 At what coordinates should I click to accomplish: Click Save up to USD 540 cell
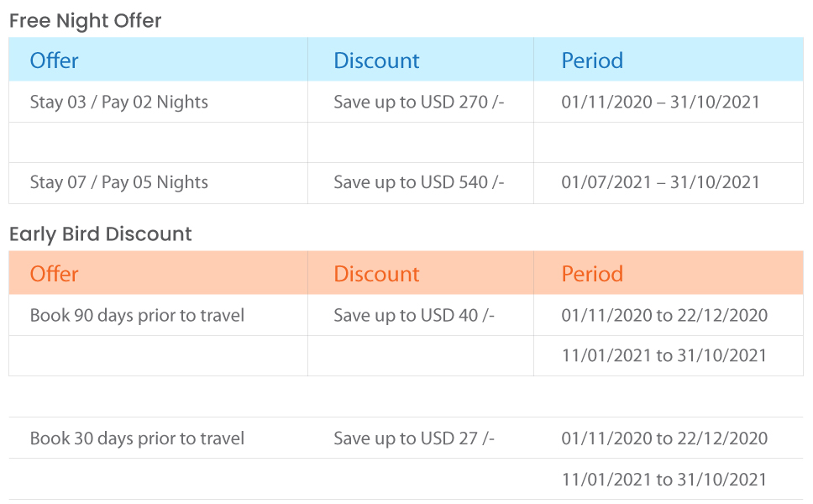419,182
